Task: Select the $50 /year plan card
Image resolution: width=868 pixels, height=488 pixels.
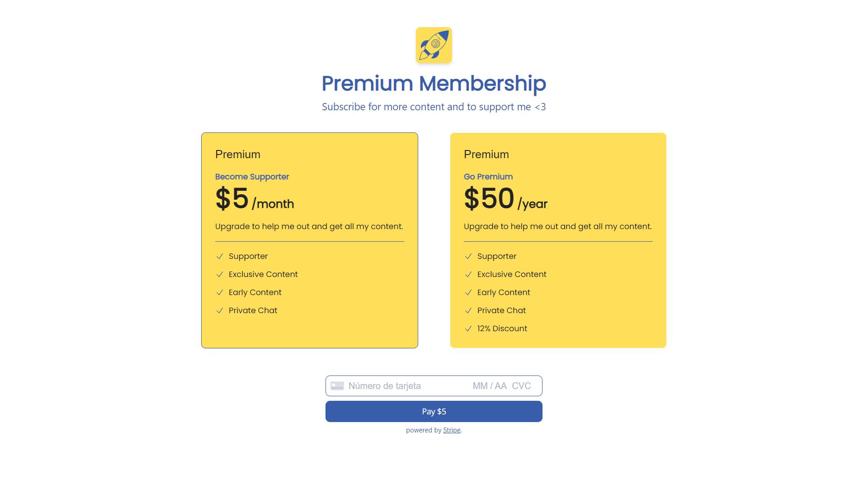Action: click(558, 240)
